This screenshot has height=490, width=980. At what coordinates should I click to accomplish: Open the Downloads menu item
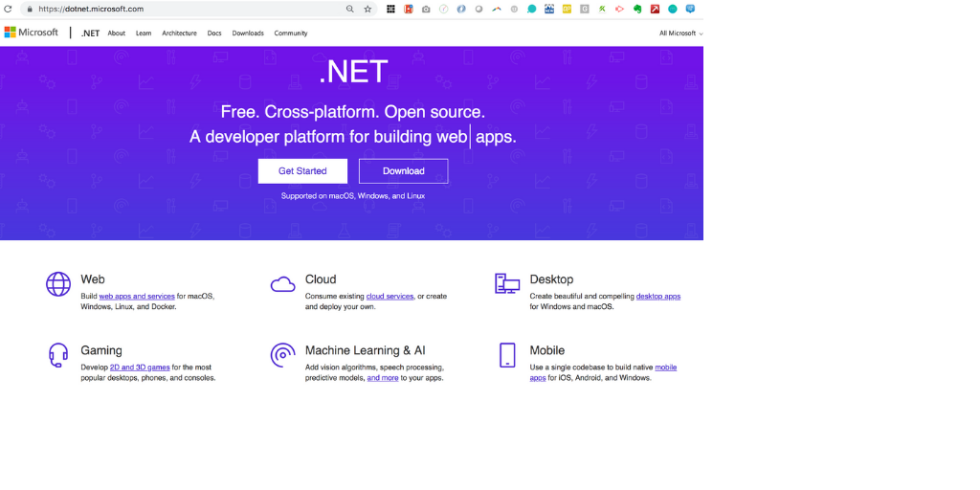tap(248, 33)
